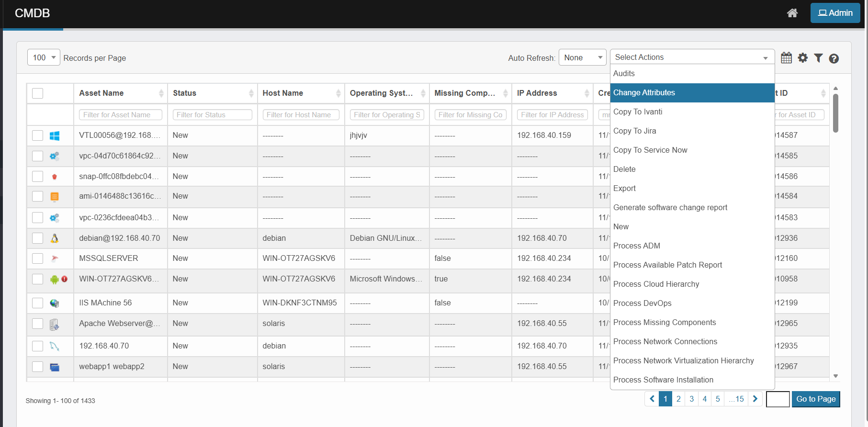Check the box for the webapp1 webapp2 row
The height and width of the screenshot is (427, 868).
tap(38, 367)
